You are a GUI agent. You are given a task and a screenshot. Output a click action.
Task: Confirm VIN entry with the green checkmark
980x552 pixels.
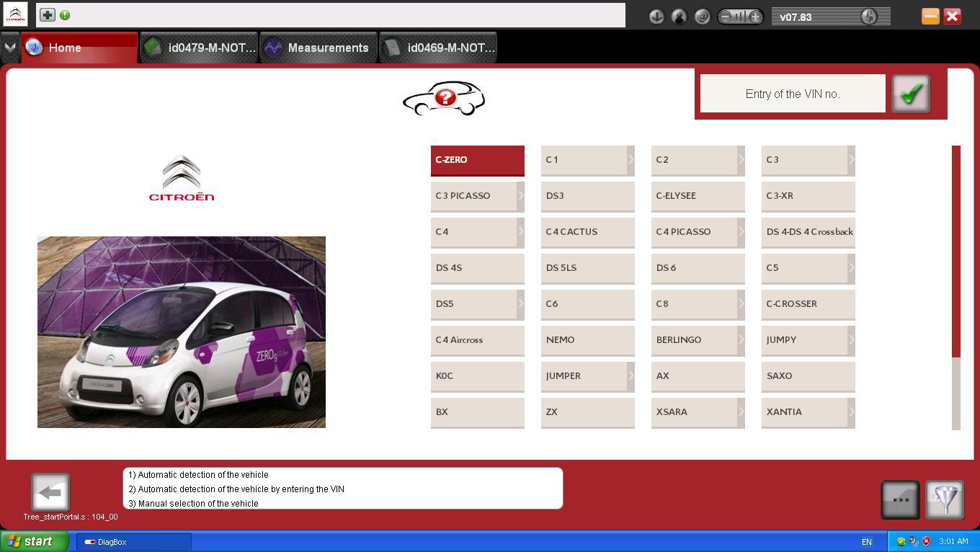click(x=911, y=94)
